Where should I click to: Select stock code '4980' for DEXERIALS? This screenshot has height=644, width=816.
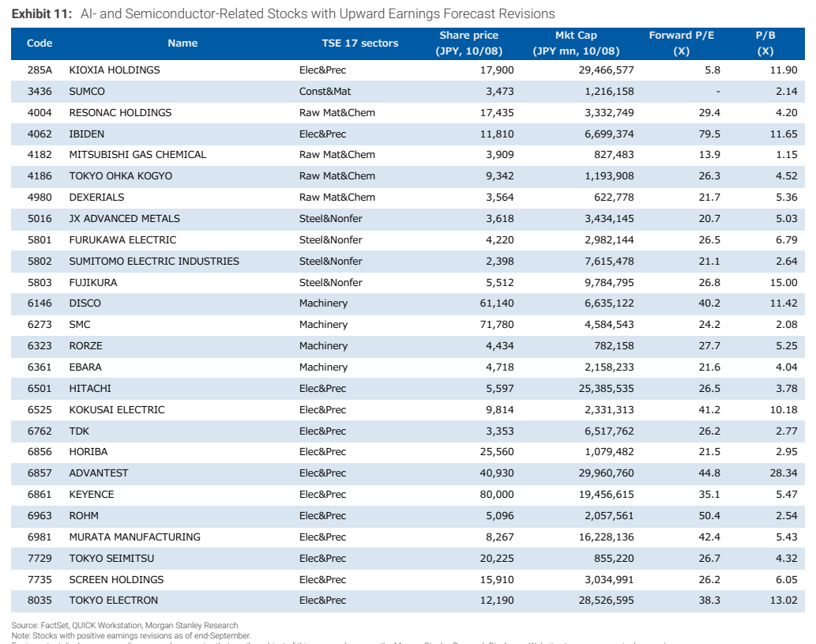[x=39, y=198]
